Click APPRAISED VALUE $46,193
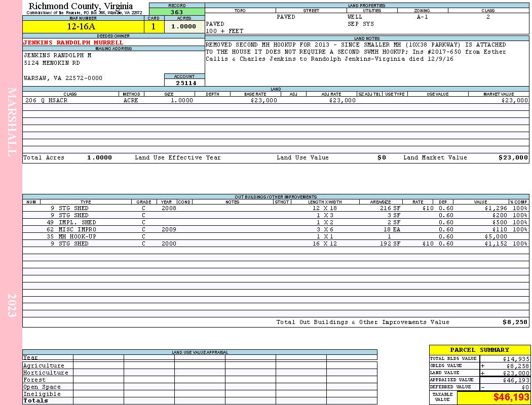 click(516, 380)
